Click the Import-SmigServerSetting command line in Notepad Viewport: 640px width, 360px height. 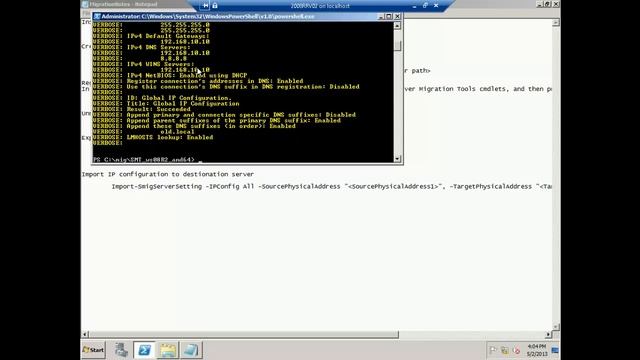tap(331, 187)
